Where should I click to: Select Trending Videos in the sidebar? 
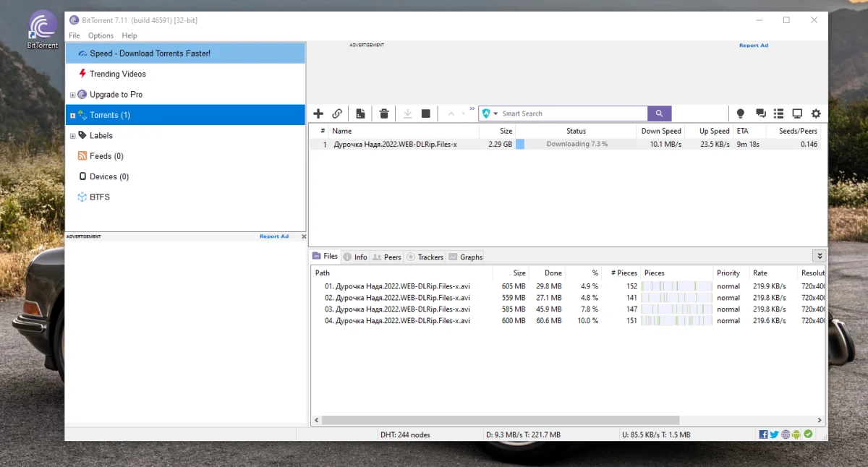click(x=117, y=74)
